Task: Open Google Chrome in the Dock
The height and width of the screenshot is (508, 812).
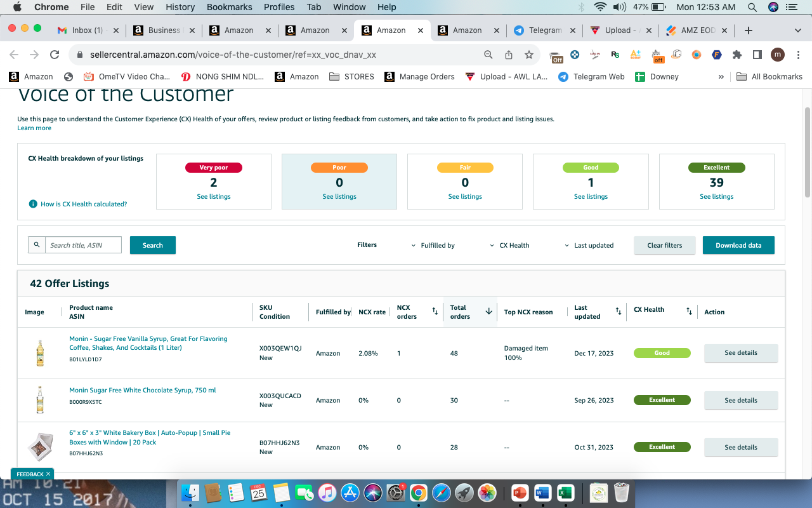Action: point(418,493)
